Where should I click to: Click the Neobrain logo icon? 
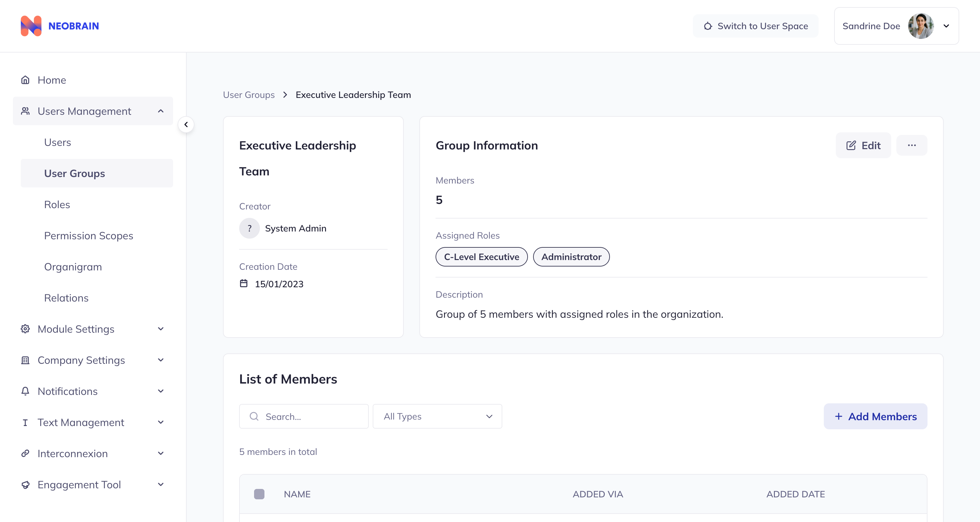(x=31, y=26)
